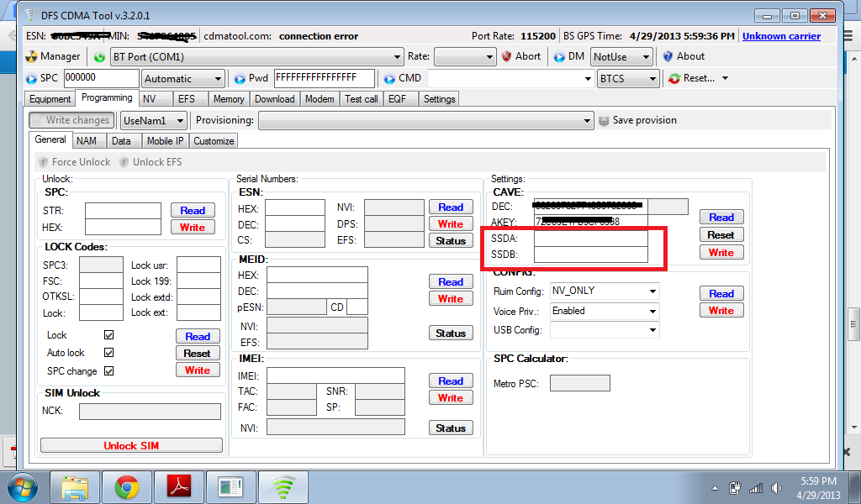861x504 pixels.
Task: Click the DM mode icon
Action: point(559,57)
